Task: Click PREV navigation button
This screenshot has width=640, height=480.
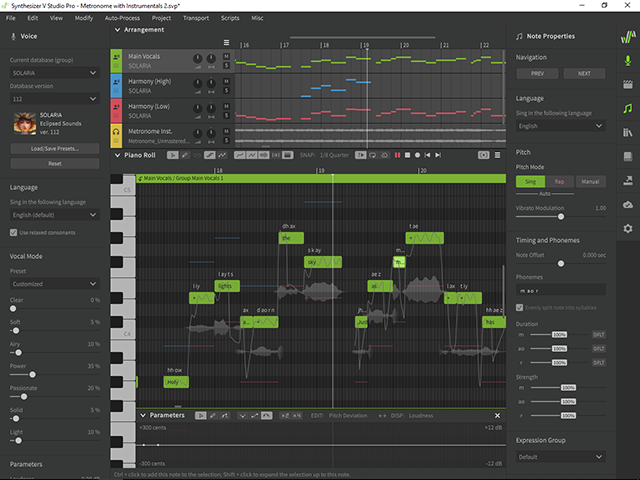Action: coord(537,73)
